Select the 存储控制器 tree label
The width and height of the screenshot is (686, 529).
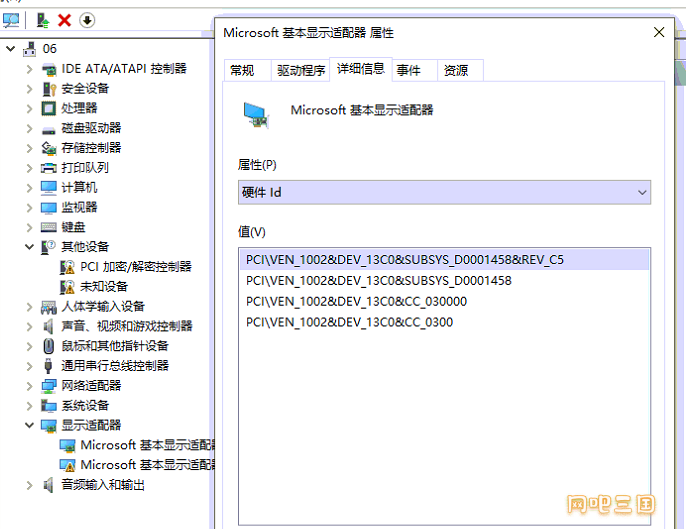coord(91,148)
